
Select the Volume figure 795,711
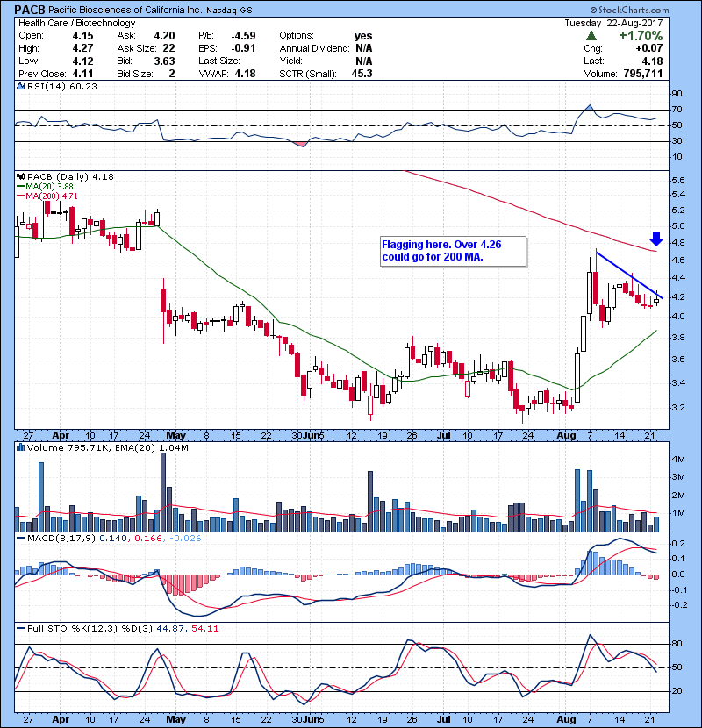(x=643, y=74)
